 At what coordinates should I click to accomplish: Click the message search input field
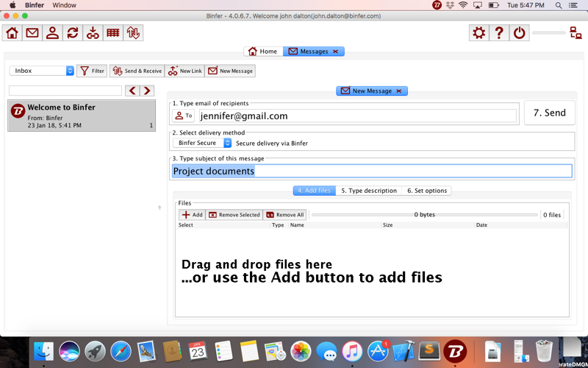pos(65,91)
